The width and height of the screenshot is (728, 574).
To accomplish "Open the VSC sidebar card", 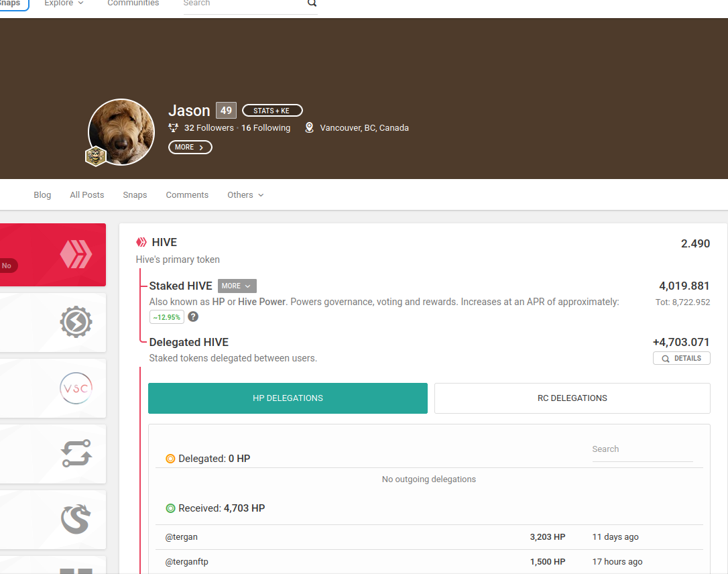I will 52,388.
